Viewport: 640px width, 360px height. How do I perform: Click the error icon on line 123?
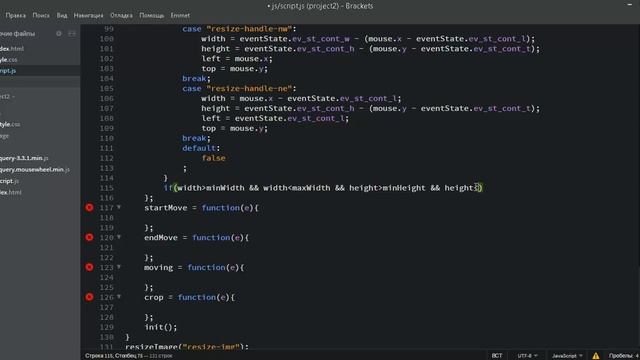click(x=89, y=267)
